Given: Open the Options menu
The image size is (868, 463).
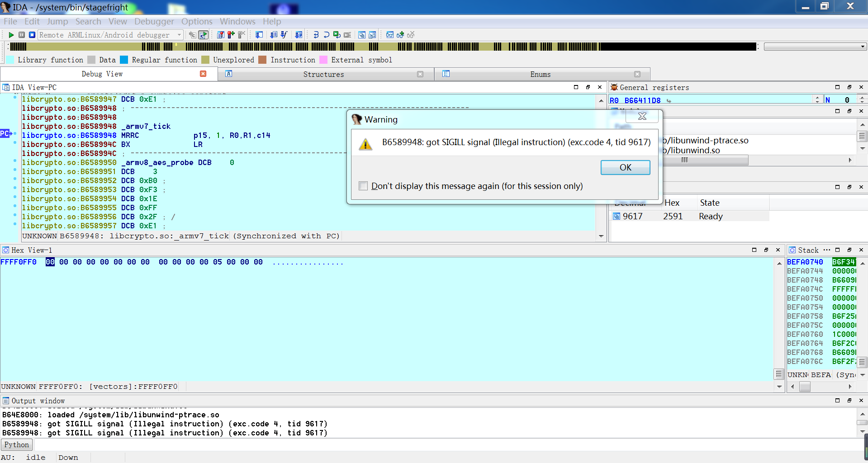Looking at the screenshot, I should (x=197, y=21).
